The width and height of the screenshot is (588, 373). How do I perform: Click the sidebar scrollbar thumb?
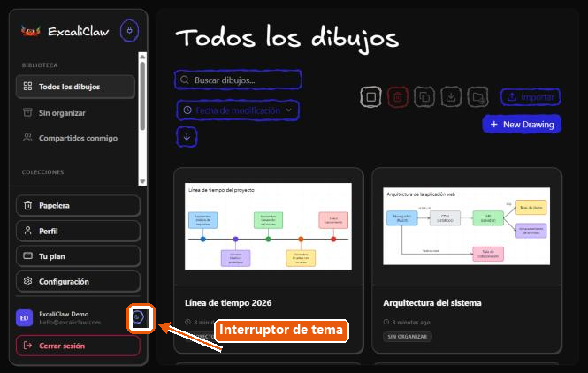(x=142, y=96)
